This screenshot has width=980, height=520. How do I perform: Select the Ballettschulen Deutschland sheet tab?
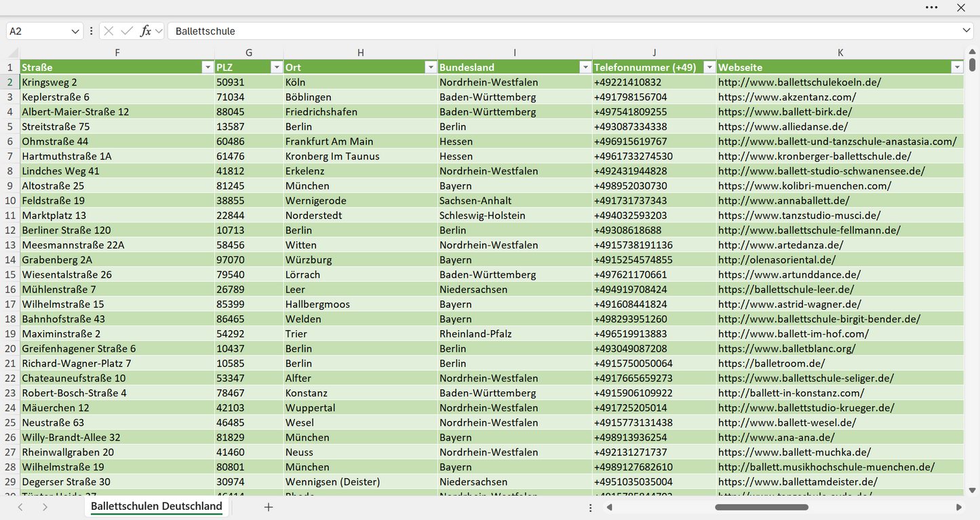157,506
